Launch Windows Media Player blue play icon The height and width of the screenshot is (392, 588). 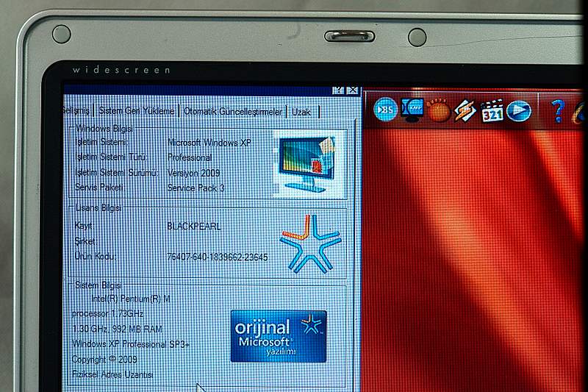[519, 110]
